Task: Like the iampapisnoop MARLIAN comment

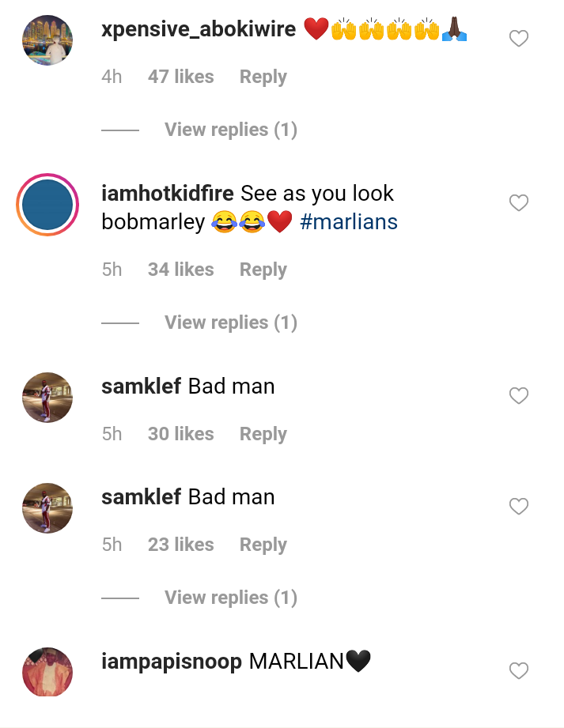Action: pyautogui.click(x=518, y=670)
